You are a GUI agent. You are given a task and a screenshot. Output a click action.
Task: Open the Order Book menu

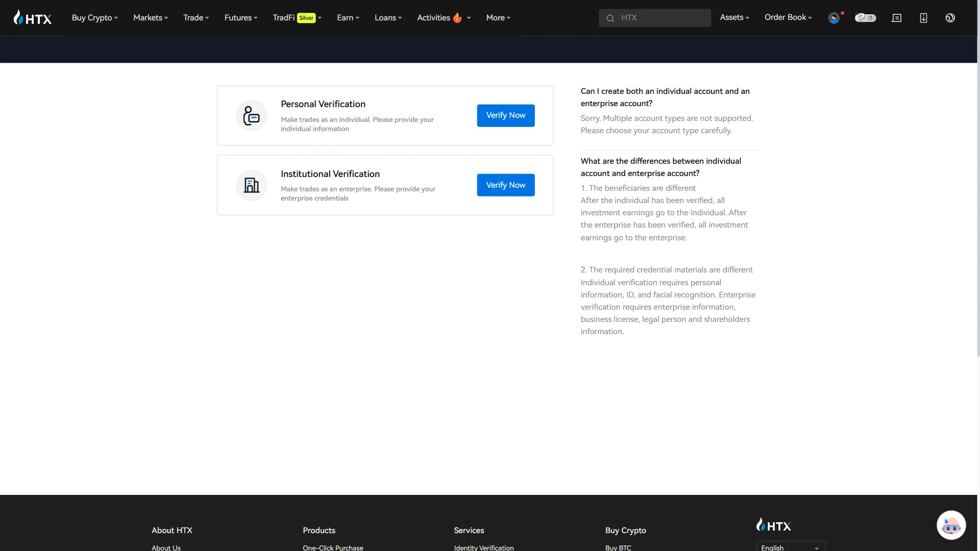click(788, 17)
